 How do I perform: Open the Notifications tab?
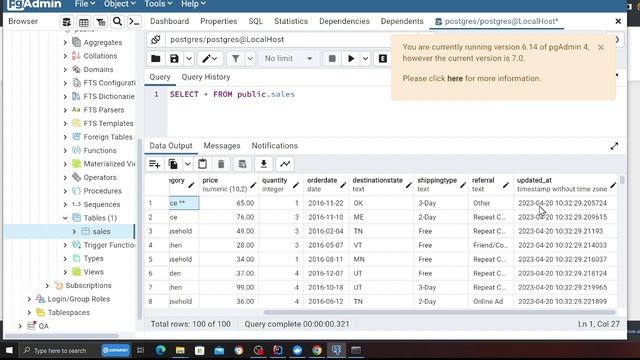274,146
